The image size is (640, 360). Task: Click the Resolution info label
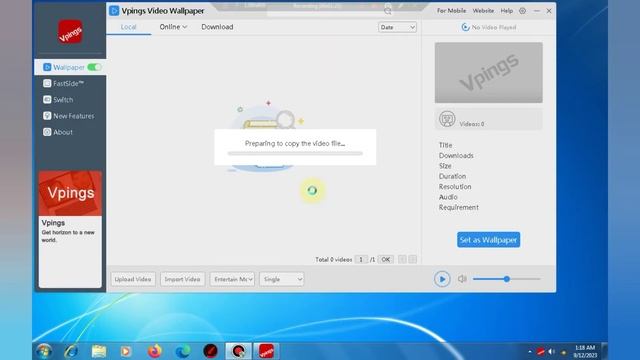tap(455, 187)
